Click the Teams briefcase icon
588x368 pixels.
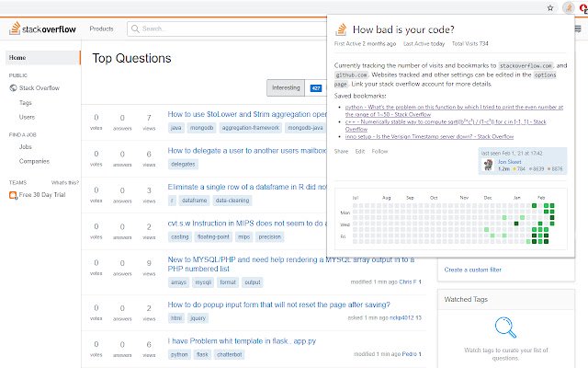coord(13,195)
